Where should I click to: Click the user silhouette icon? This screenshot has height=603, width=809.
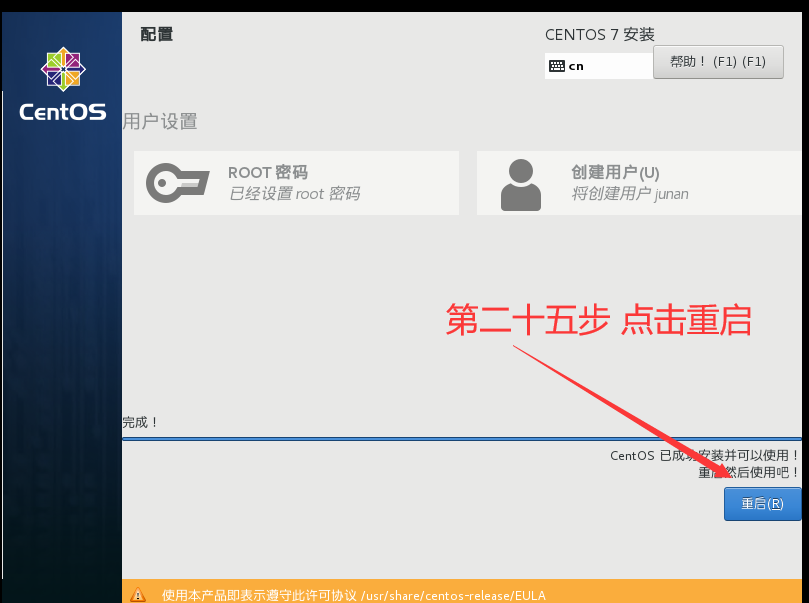[521, 185]
